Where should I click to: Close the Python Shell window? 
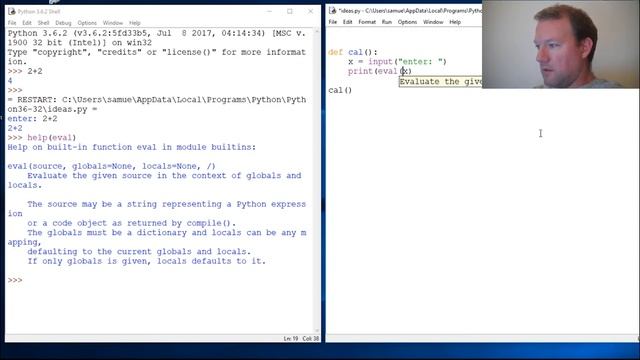click(x=311, y=11)
